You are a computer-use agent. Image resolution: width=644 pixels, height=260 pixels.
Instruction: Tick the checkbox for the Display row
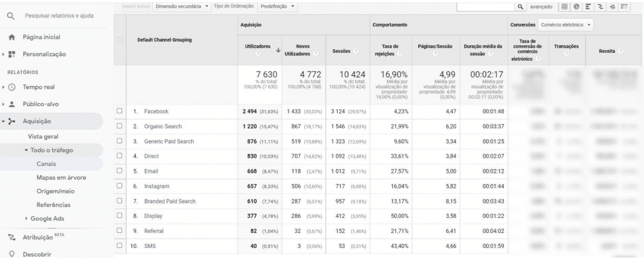[x=119, y=215]
